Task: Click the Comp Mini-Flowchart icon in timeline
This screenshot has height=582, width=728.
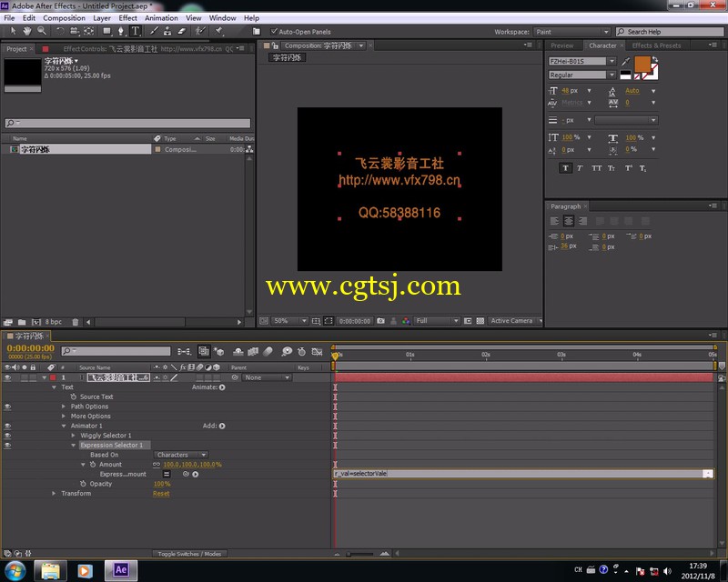Action: coord(185,351)
